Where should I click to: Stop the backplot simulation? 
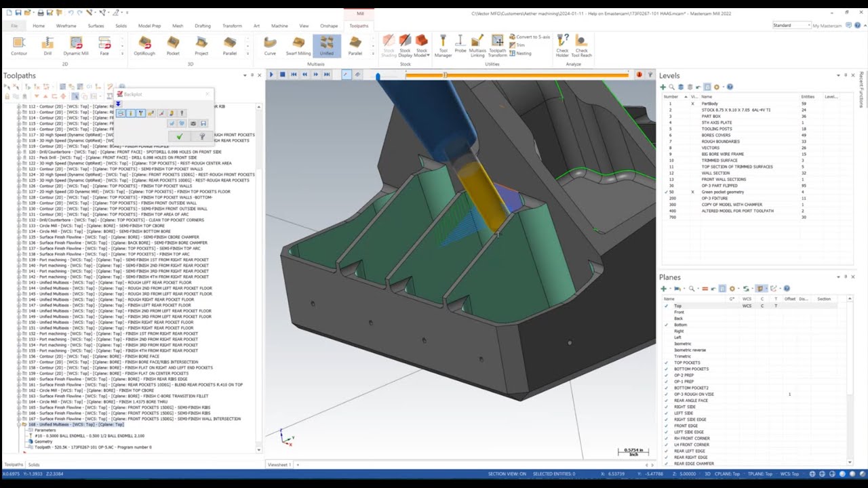click(283, 75)
